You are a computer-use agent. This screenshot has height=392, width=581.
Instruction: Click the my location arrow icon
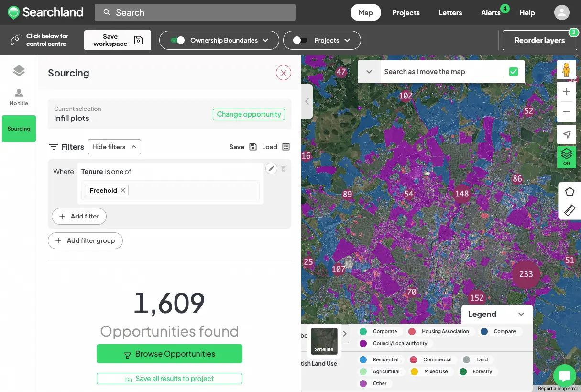tap(566, 134)
